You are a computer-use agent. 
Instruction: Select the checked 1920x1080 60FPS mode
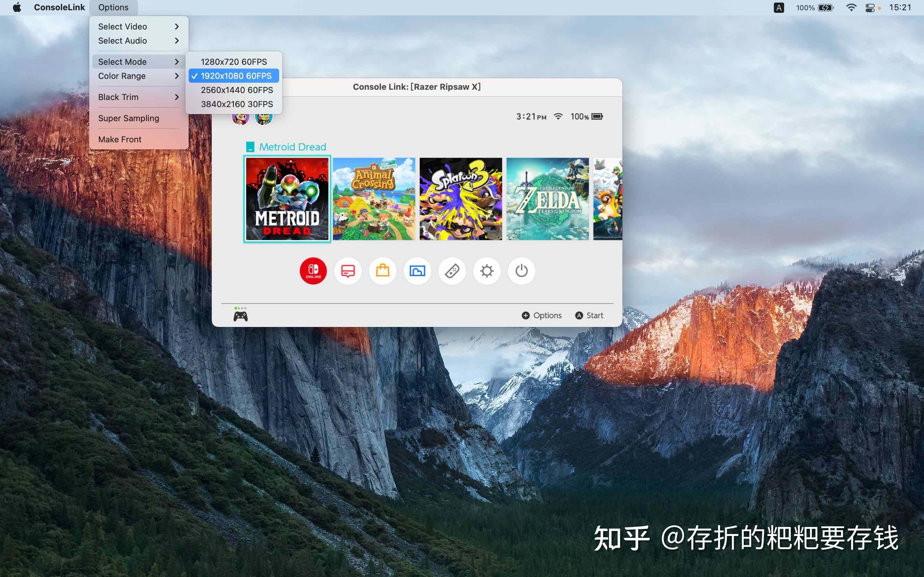[234, 76]
